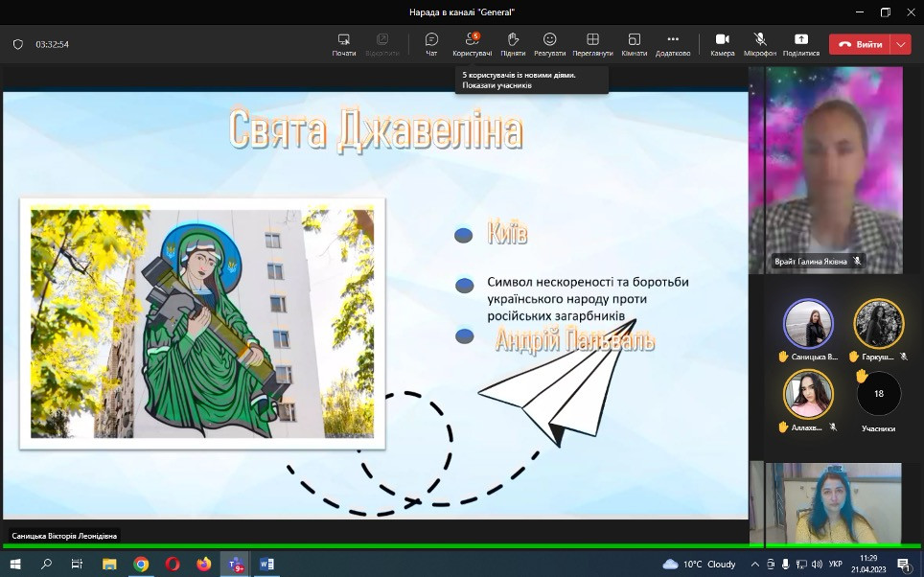Raise hand with Підняти button
The height and width of the screenshot is (577, 924).
(513, 44)
